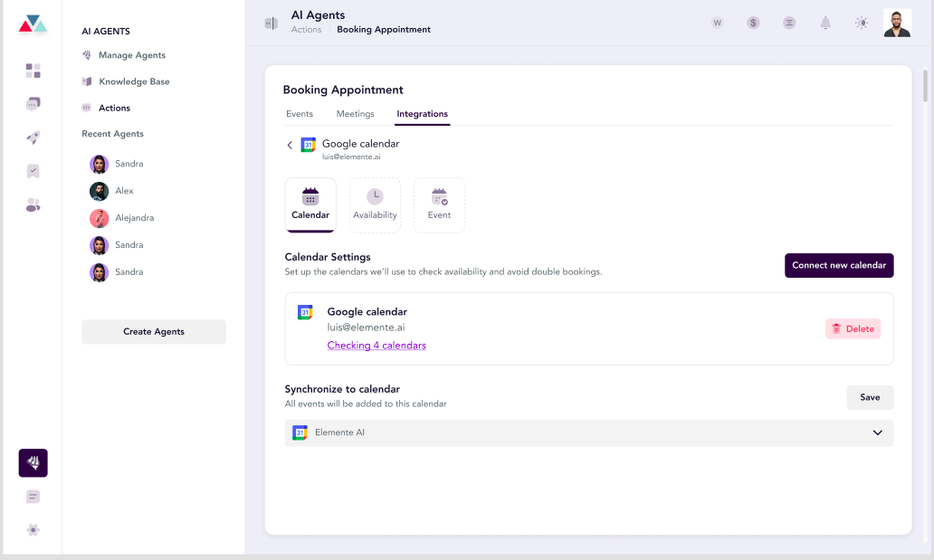Click the W icon in top bar

pos(717,23)
